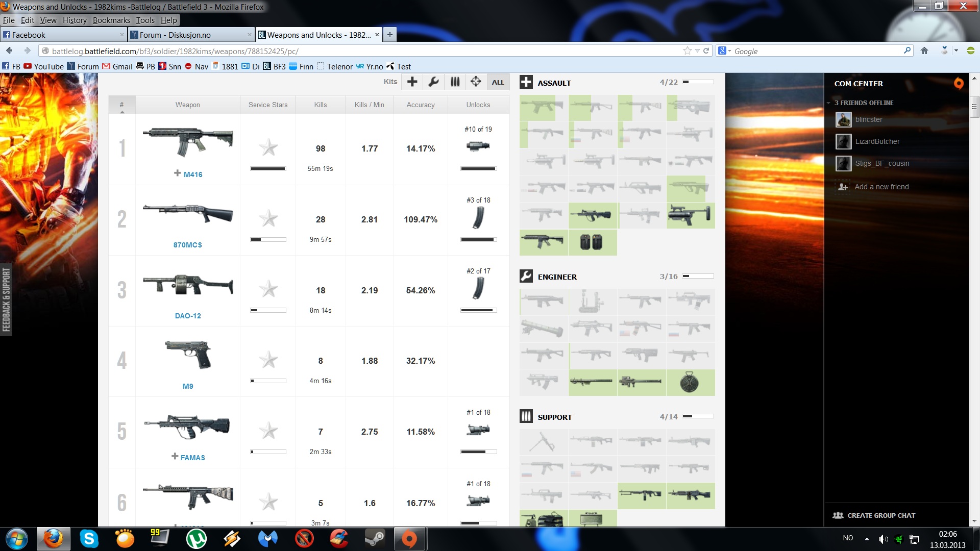Screen dimensions: 980x551
Task: Sort table by Service Stars column
Action: (x=268, y=105)
